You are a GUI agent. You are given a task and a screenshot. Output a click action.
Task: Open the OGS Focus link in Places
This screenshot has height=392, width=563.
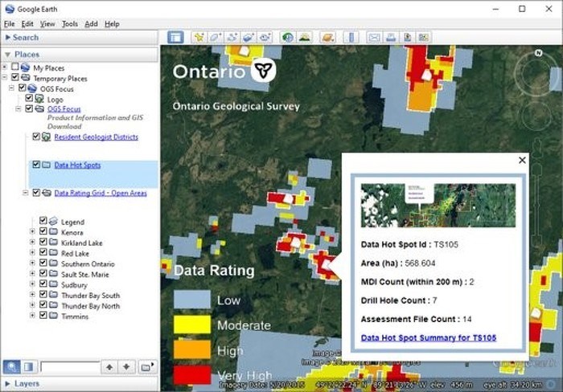[x=64, y=109]
